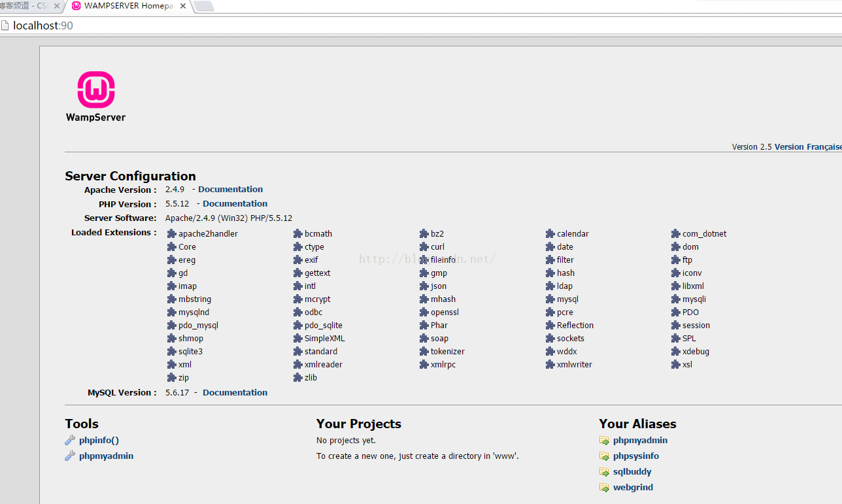Close the CSDN blog tab
Viewport: 842px width, 504px height.
57,6
